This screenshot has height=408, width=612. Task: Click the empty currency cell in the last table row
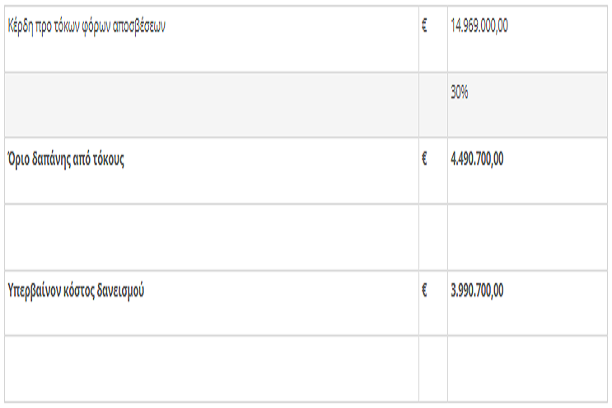433,369
